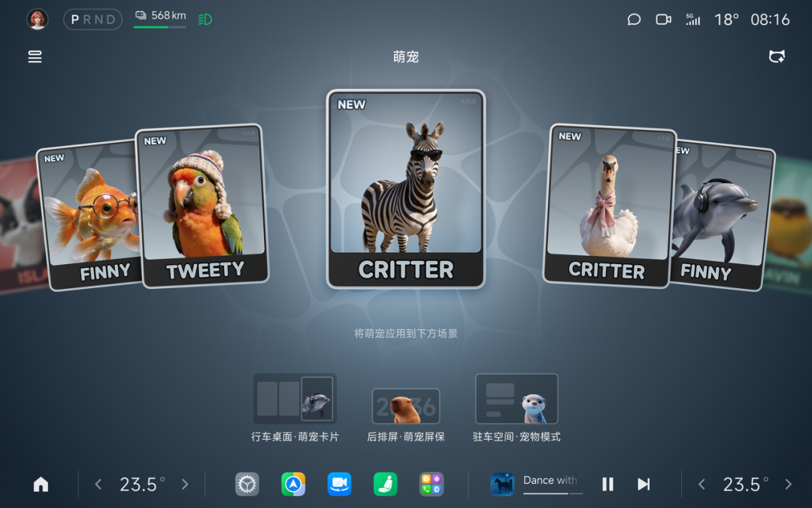The height and width of the screenshot is (508, 812).
Task: Open the user profile avatar
Action: [x=38, y=20]
